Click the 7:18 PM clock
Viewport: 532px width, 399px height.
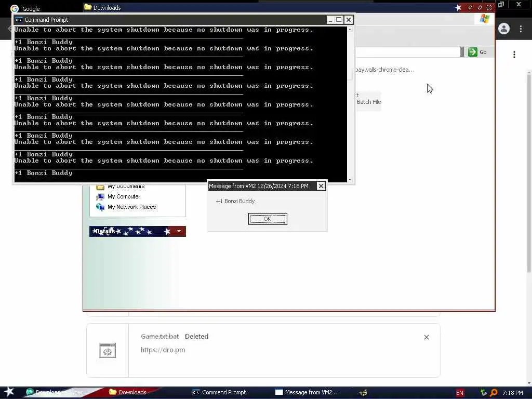(x=513, y=393)
